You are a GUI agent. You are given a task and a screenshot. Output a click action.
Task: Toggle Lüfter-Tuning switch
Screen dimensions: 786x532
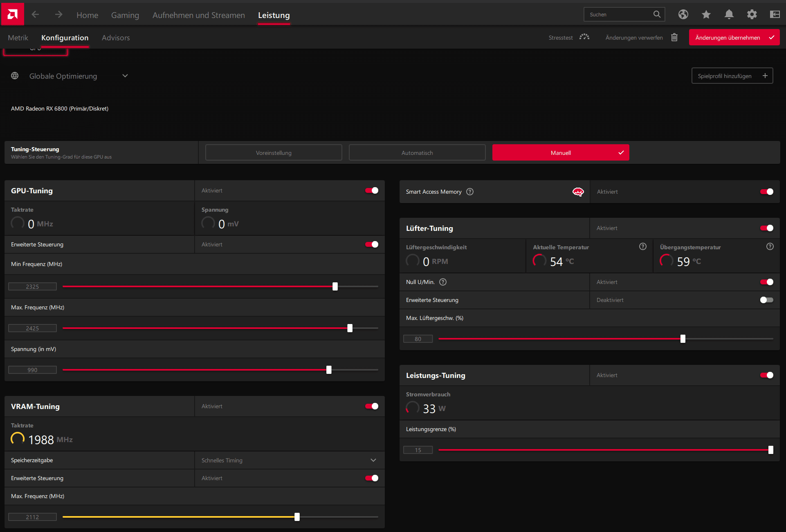(767, 228)
